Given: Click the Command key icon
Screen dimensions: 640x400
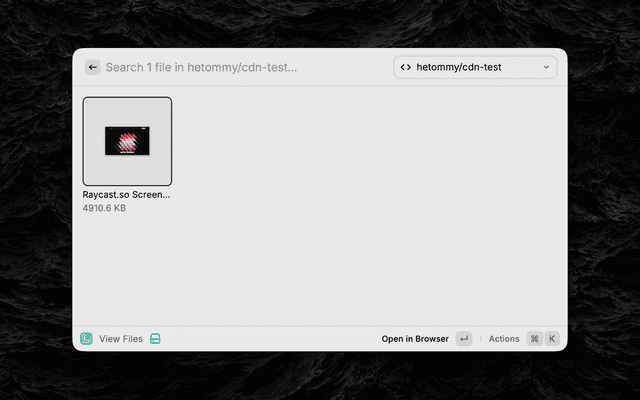Looking at the screenshot, I should [x=534, y=339].
